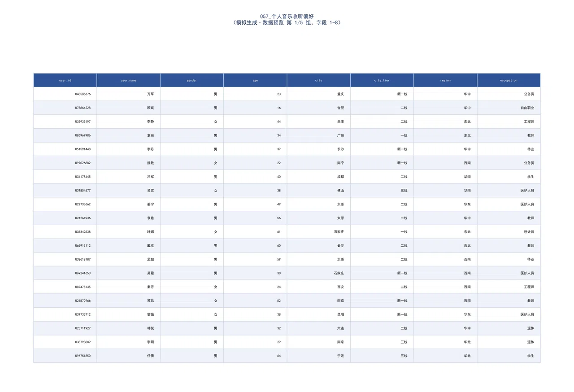Select user ID cell U96751850
Image resolution: width=574 pixels, height=392 pixels.
click(x=65, y=356)
